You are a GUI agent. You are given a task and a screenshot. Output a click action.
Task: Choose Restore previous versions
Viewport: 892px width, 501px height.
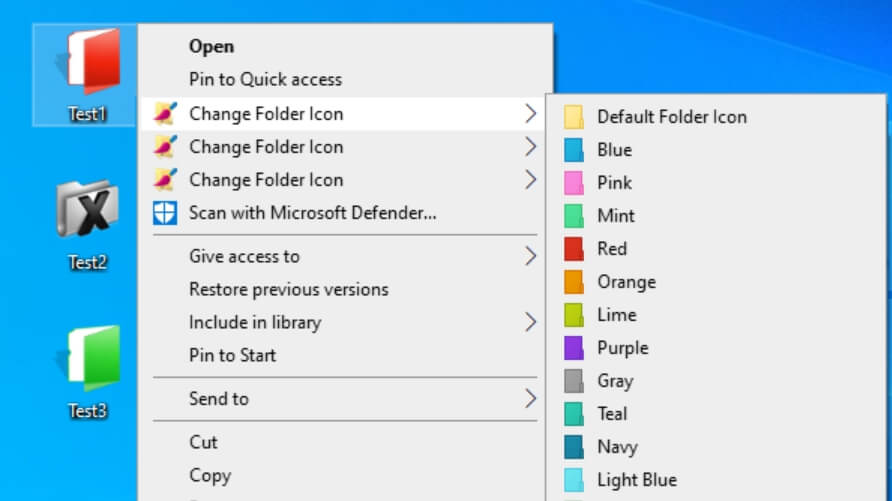coord(288,290)
